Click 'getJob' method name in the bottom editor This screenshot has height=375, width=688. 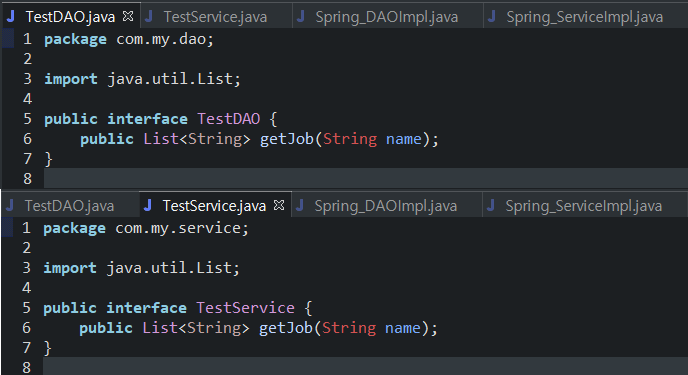(286, 328)
